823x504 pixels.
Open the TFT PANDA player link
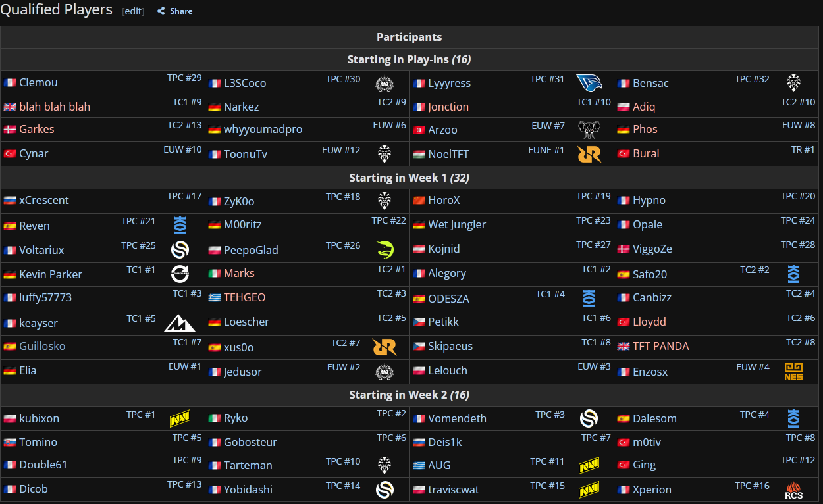click(660, 346)
